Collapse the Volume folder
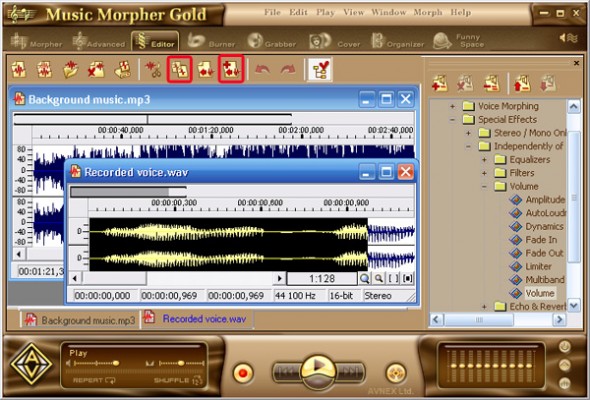Viewport: 590px width, 400px height. coord(484,187)
